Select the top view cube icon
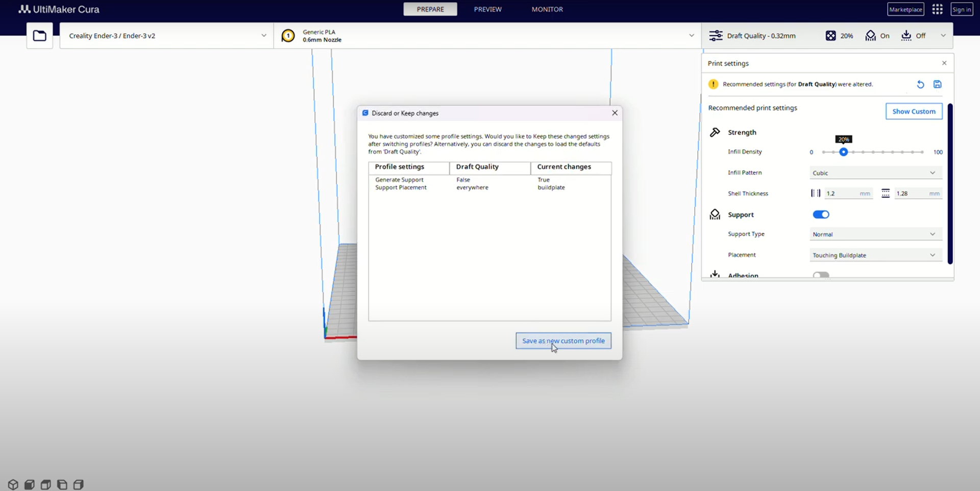980x491 pixels. pos(46,484)
